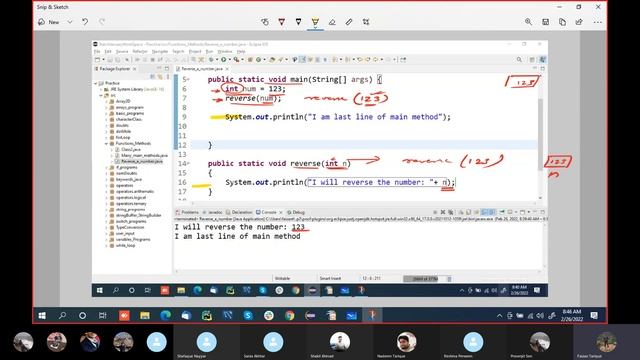
Task: Click the 8:46 AM clock on the taskbar
Action: tap(572, 315)
